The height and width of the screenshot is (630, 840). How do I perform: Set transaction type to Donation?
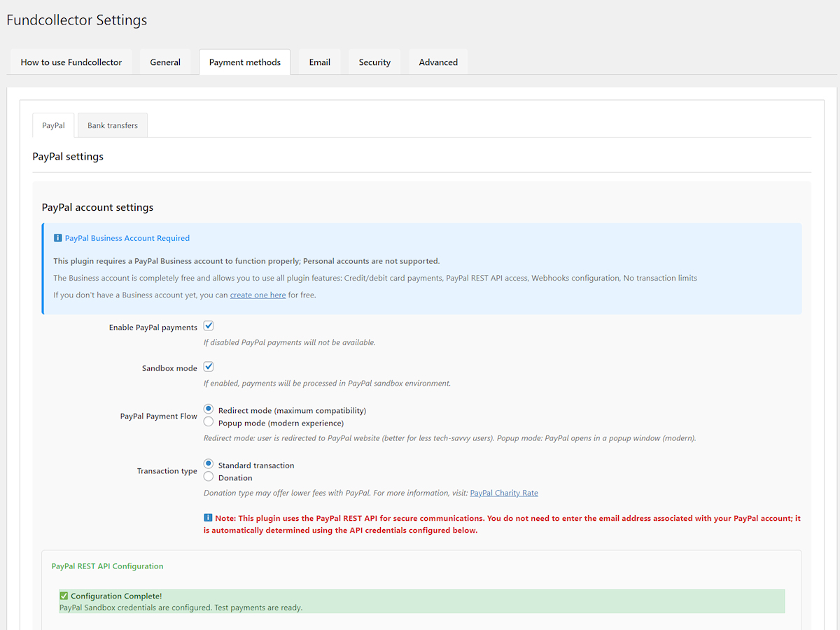point(209,477)
